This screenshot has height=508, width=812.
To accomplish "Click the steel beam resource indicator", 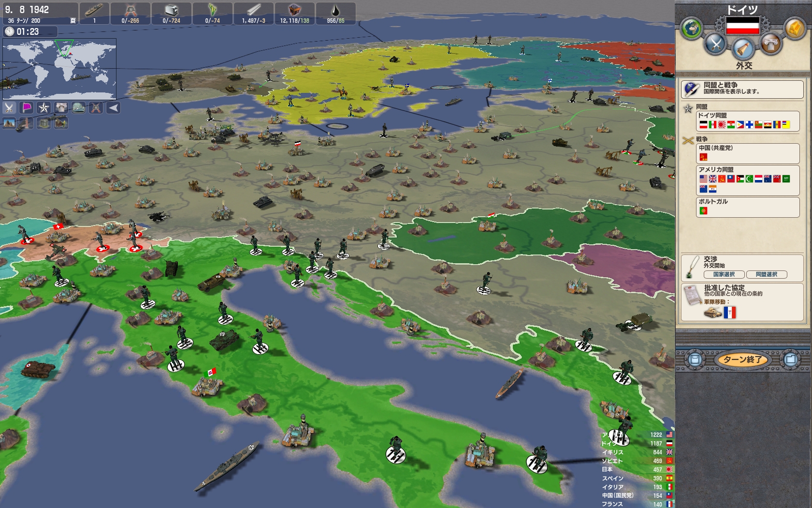I will [254, 14].
